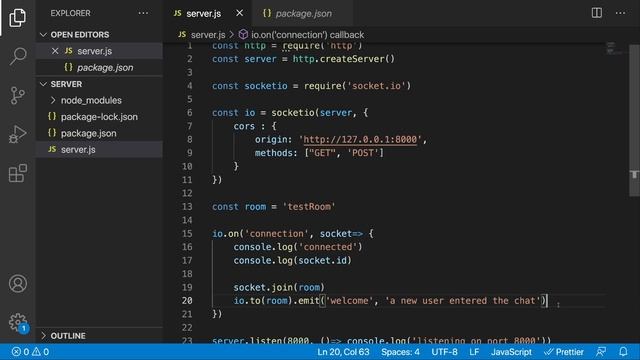
Task: Click 'testRoom' string in code
Action: (x=309, y=207)
